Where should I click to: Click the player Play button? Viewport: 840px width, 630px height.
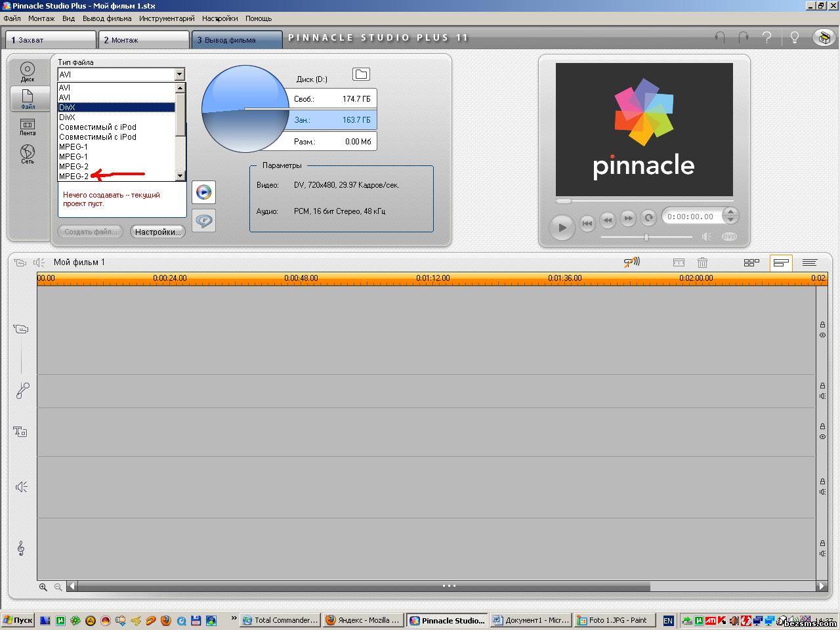pyautogui.click(x=562, y=227)
